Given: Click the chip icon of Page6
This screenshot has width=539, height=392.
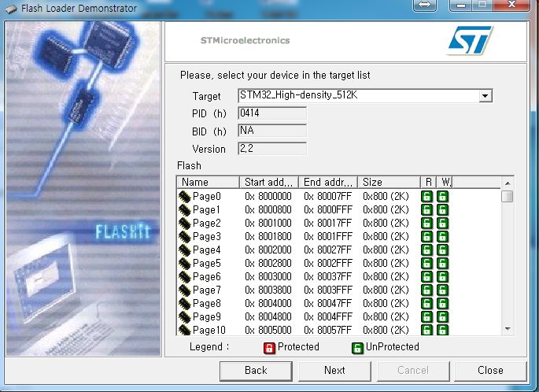Looking at the screenshot, I should (185, 277).
